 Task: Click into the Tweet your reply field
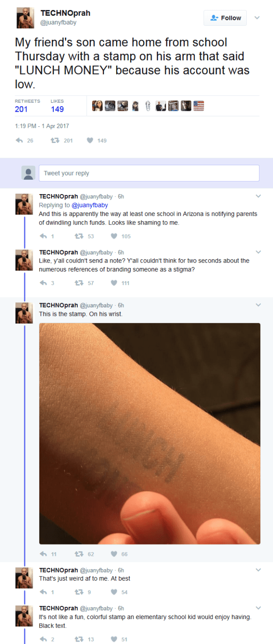[149, 173]
